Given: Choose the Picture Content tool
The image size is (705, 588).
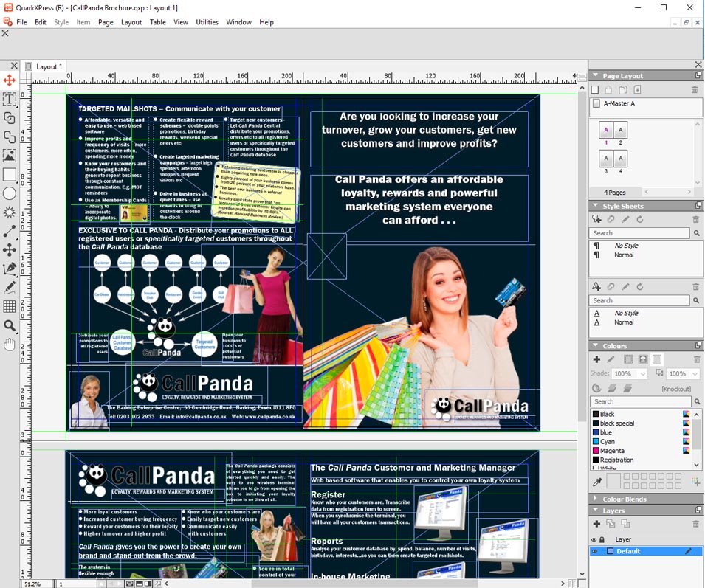Looking at the screenshot, I should [10, 156].
